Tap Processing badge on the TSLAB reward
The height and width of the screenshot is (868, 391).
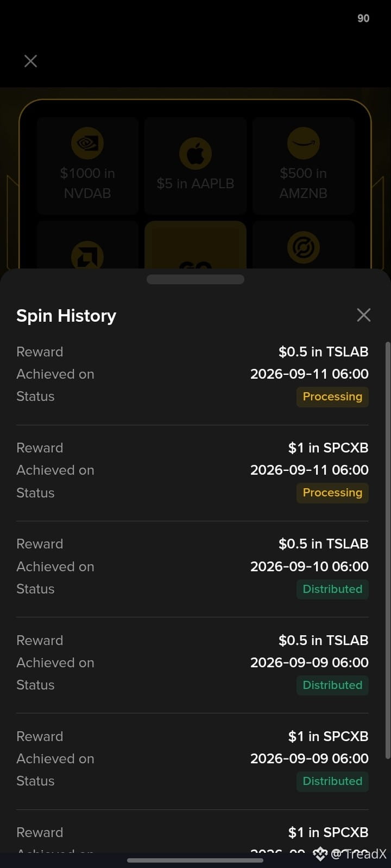pos(332,397)
